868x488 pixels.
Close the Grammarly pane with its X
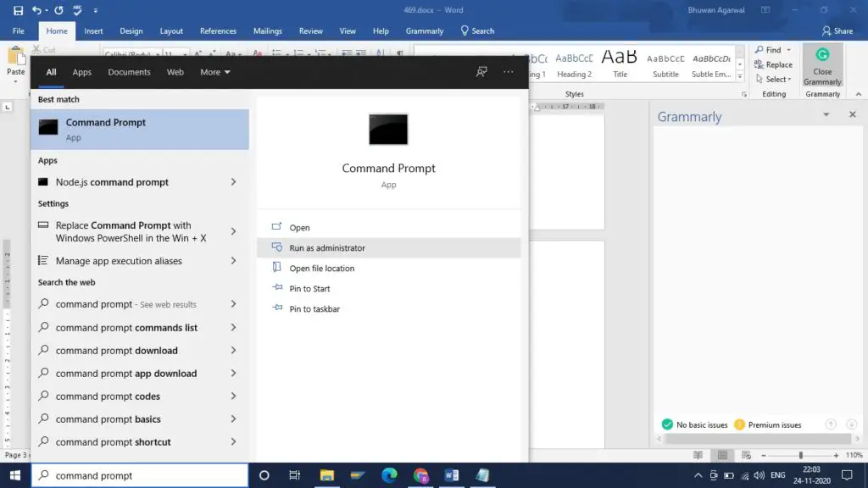point(853,114)
